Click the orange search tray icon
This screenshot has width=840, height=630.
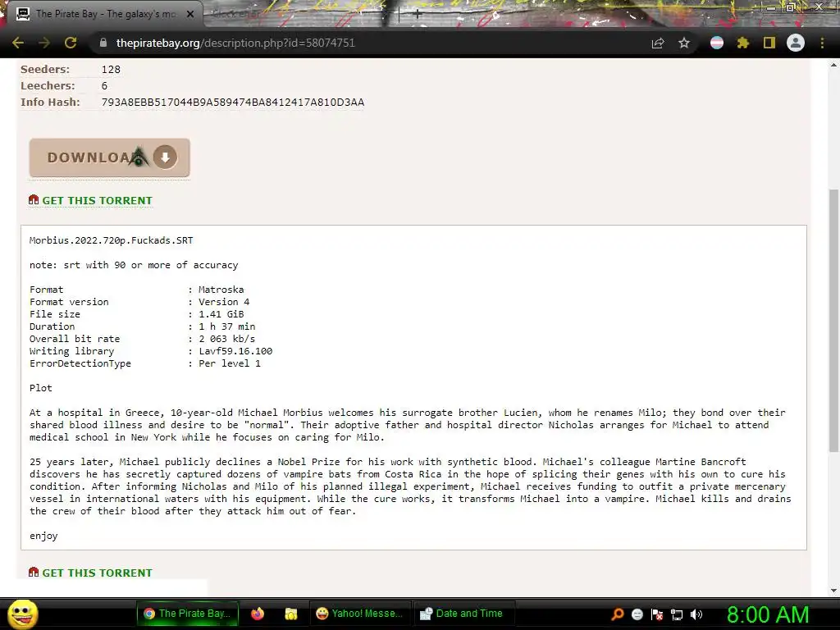tap(618, 614)
